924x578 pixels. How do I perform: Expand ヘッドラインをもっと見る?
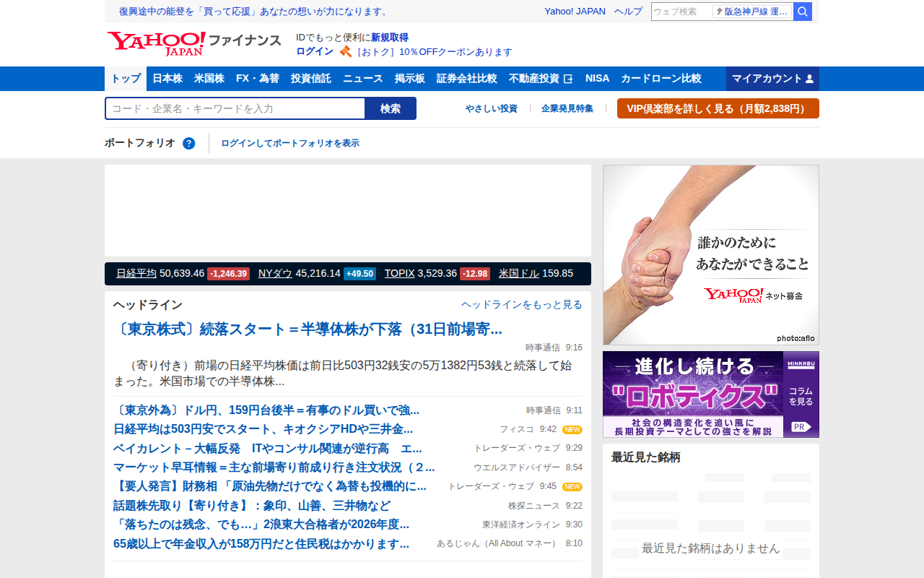[521, 304]
